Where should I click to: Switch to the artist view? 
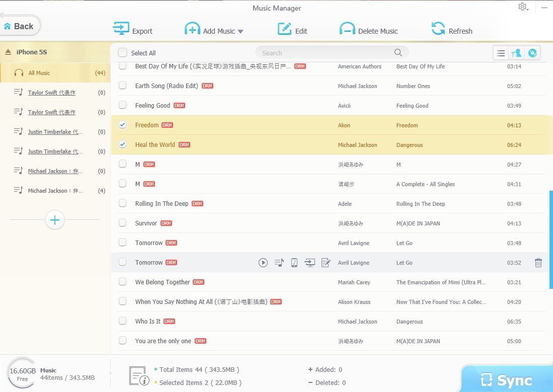516,53
